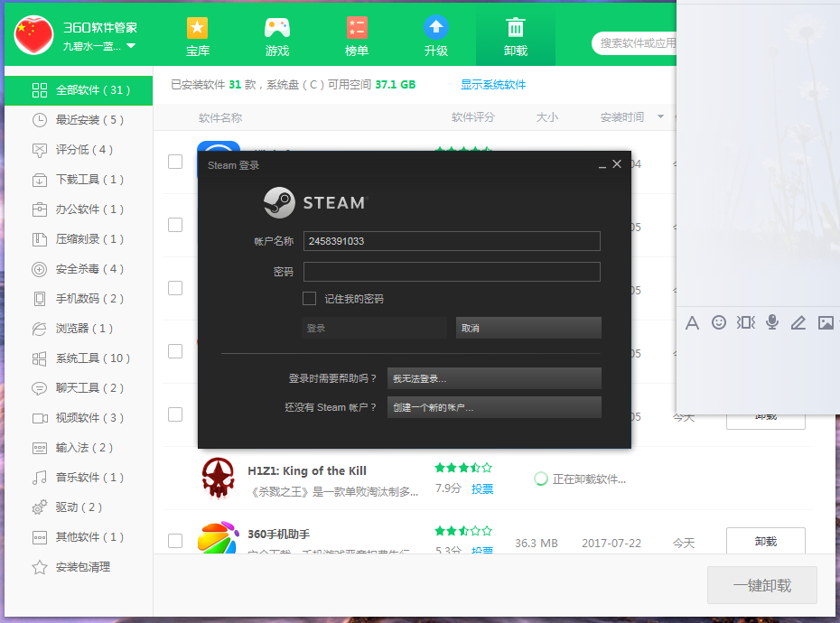
Task: Click the 360 heart avatar icon
Action: [x=33, y=35]
